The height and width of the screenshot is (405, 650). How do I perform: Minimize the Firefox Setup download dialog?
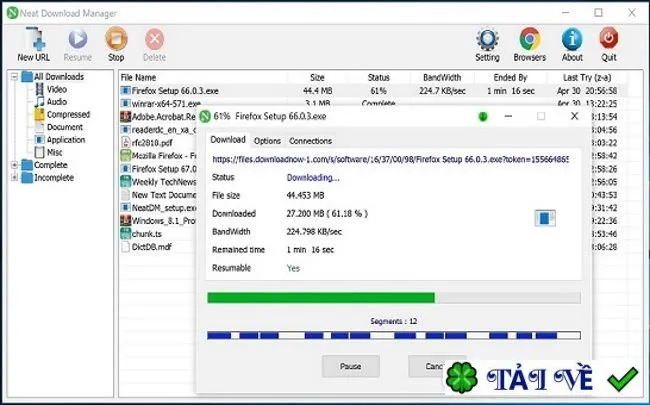tap(508, 116)
